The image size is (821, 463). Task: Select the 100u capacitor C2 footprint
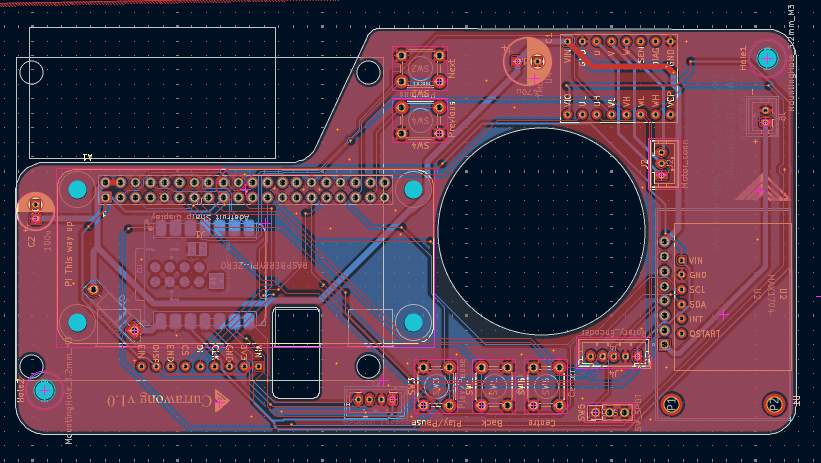click(x=35, y=211)
